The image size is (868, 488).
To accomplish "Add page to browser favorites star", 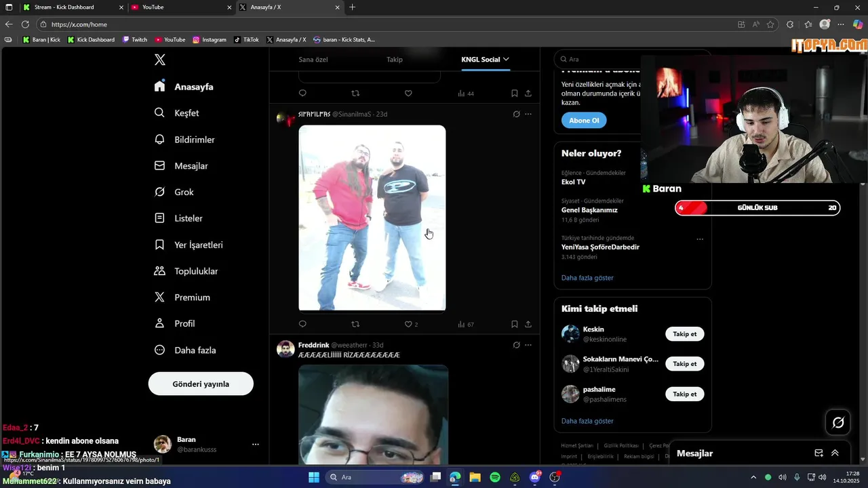I will (x=770, y=24).
